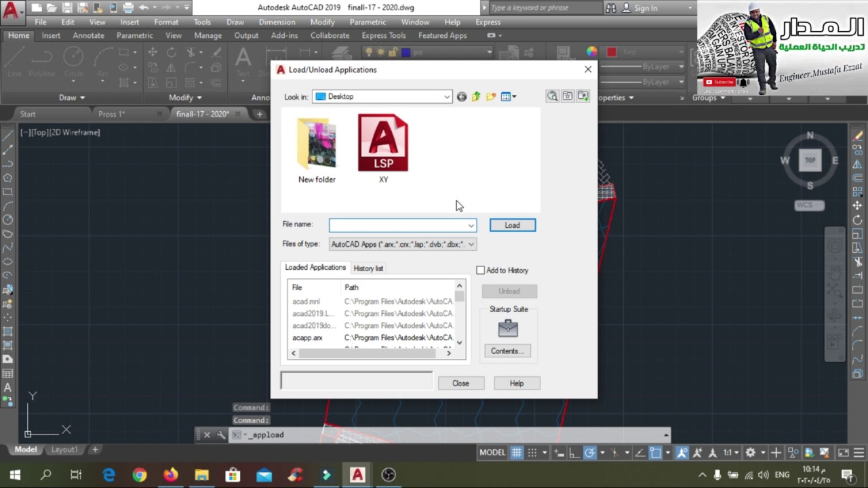Toggle snap mode in status bar
Screen dimensions: 868x488
click(532, 453)
